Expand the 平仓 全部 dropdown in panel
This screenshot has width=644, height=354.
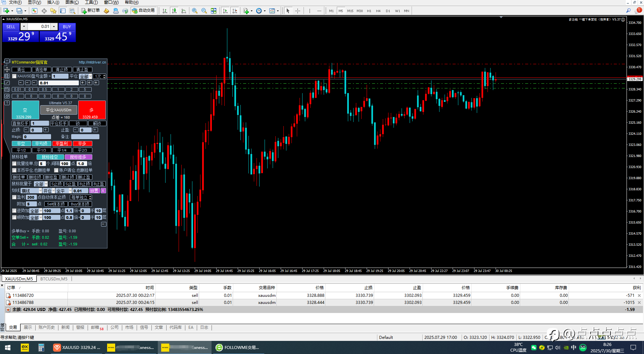click(86, 76)
